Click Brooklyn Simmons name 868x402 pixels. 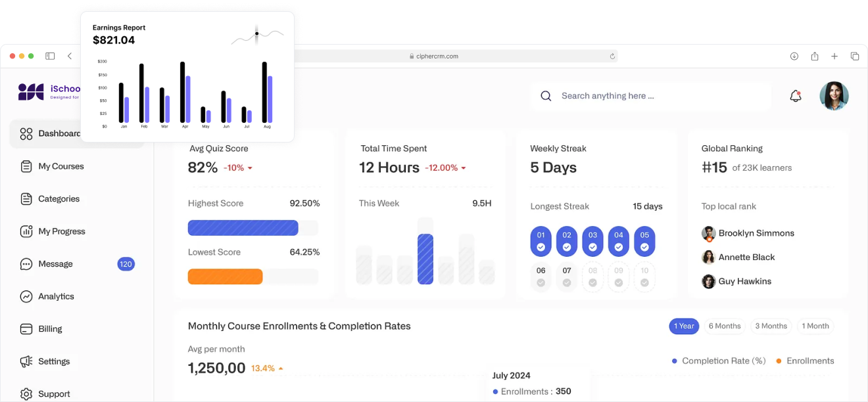(756, 233)
